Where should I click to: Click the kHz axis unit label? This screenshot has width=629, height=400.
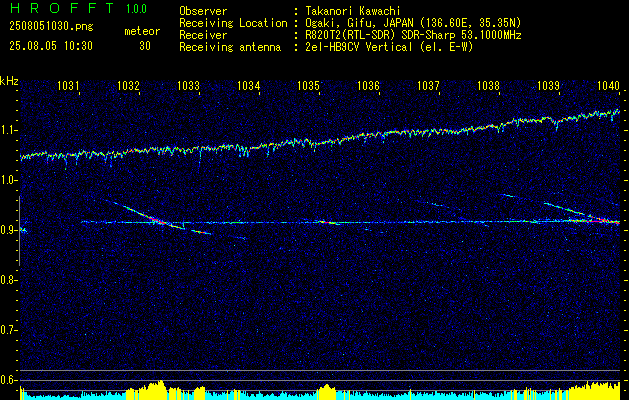9,81
